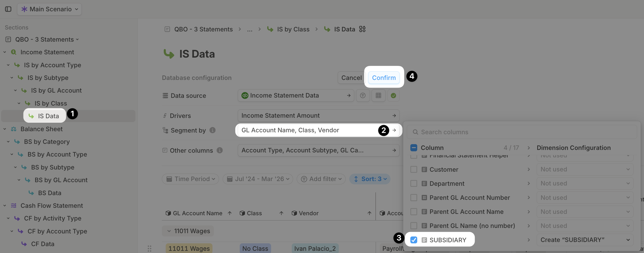Cancel the database configuration changes

pyautogui.click(x=351, y=78)
